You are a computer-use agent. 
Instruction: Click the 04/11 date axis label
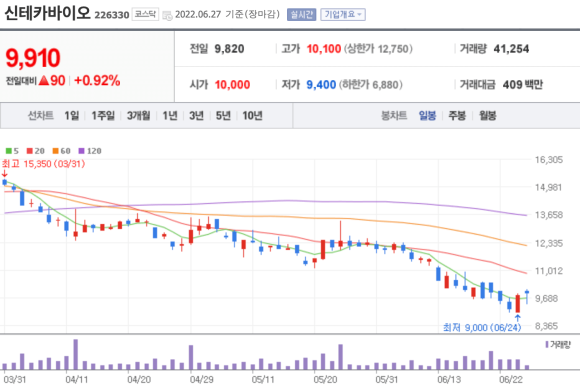(x=76, y=380)
